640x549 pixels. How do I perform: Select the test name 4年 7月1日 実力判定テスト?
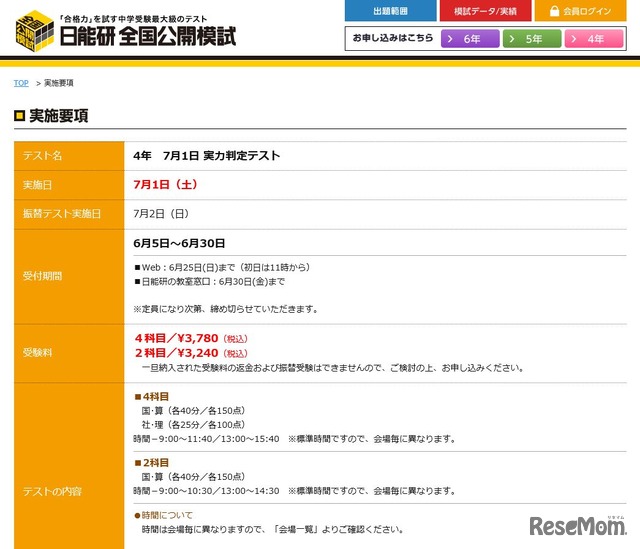click(207, 156)
